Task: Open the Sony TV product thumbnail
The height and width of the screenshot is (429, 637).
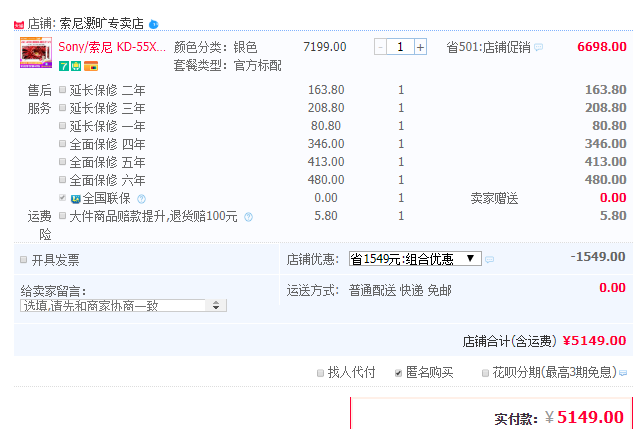Action: [36, 52]
